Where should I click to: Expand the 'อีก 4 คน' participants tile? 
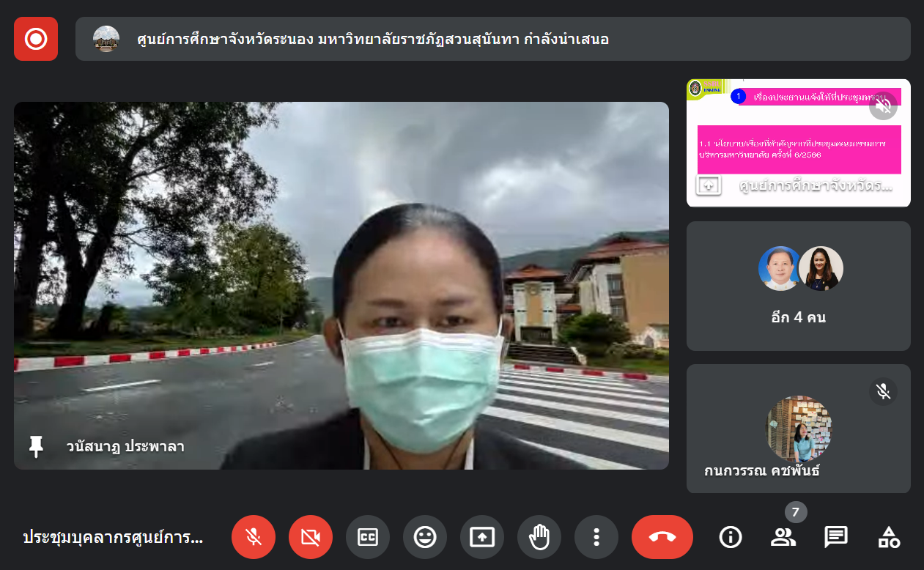click(799, 286)
